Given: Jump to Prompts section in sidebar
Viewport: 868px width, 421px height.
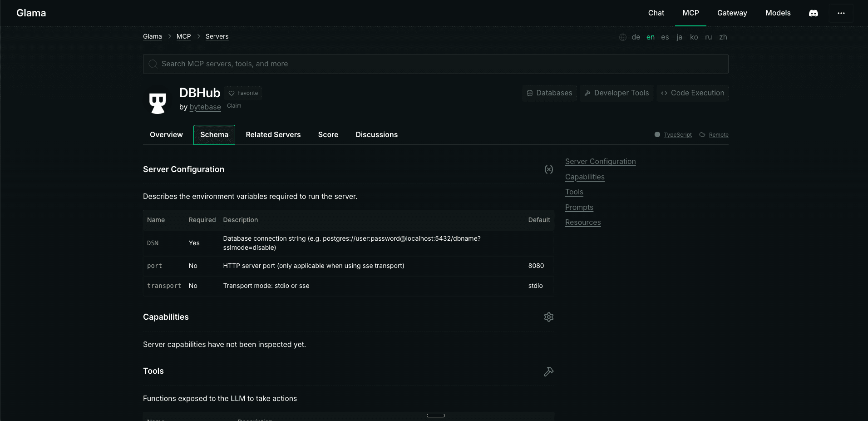Looking at the screenshot, I should tap(579, 208).
